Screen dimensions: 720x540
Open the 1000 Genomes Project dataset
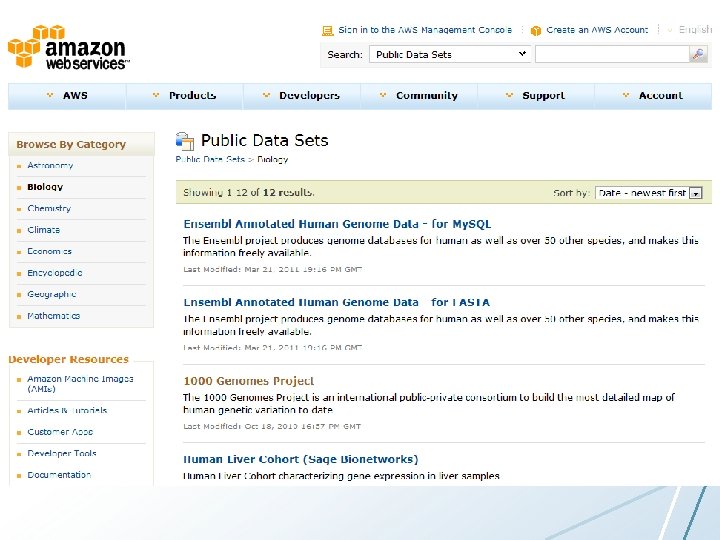click(x=249, y=381)
